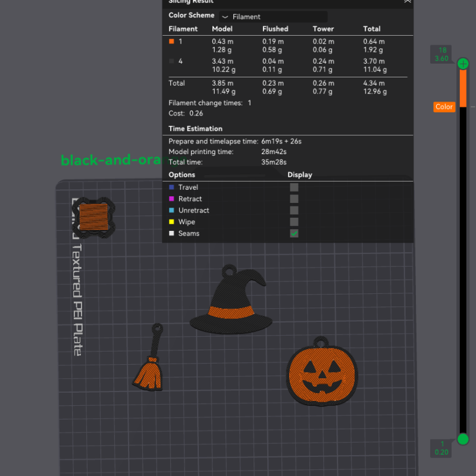Close the Slicing Result panel
The width and height of the screenshot is (476, 476).
407,2
